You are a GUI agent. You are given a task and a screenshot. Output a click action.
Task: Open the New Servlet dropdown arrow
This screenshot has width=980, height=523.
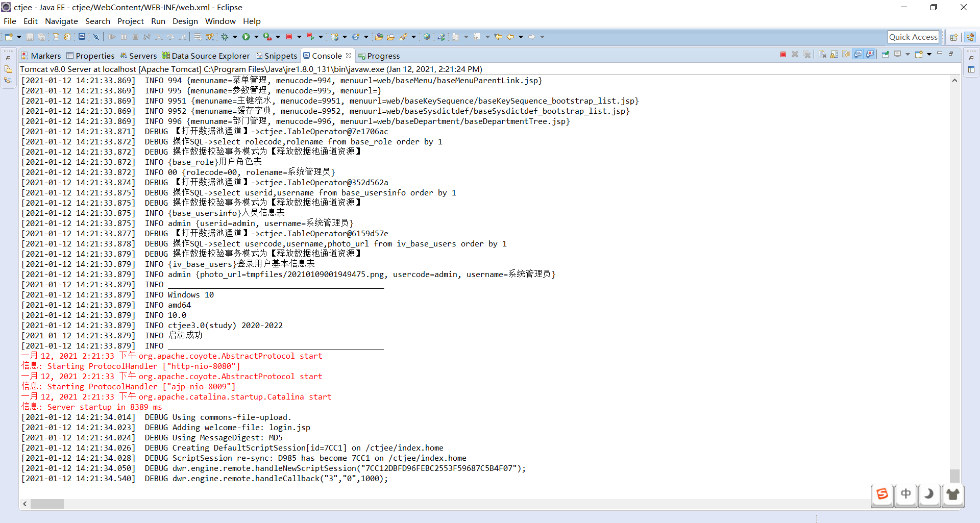click(x=366, y=37)
